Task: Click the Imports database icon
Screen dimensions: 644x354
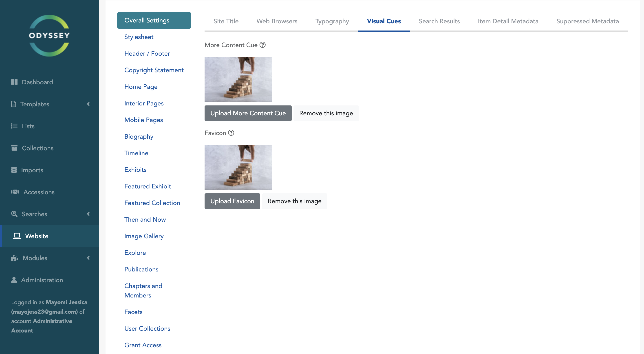Action: (x=14, y=170)
